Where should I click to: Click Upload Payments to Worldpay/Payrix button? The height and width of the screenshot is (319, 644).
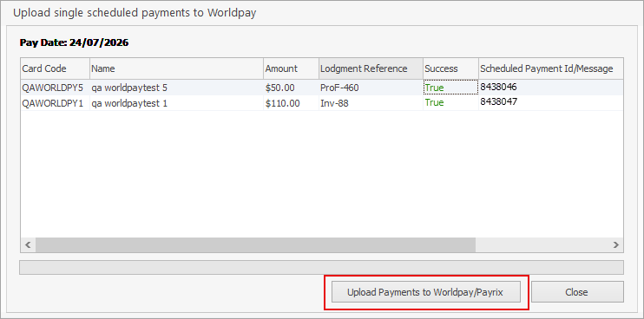pos(426,292)
